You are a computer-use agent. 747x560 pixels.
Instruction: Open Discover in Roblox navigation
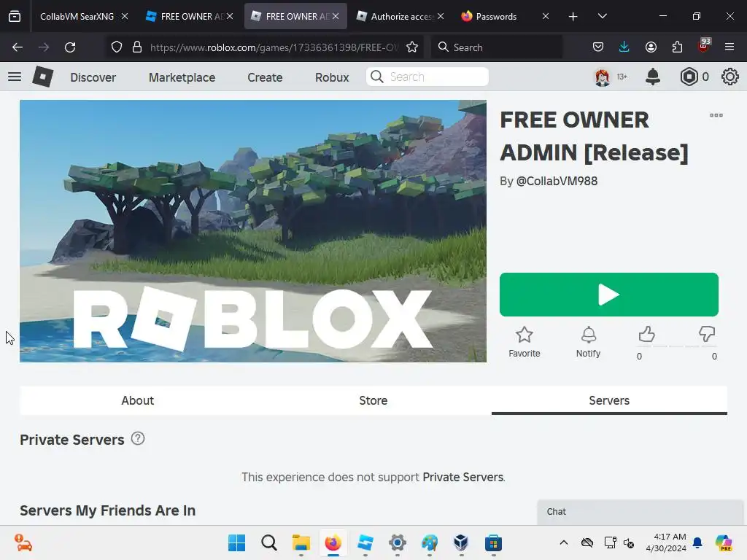[x=93, y=77]
